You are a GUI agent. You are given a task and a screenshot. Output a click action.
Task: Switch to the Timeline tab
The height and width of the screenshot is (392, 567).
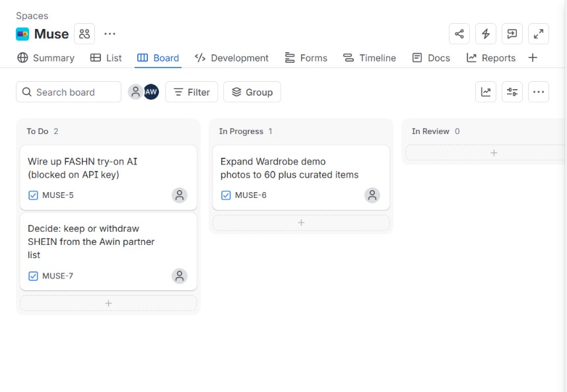pyautogui.click(x=370, y=58)
